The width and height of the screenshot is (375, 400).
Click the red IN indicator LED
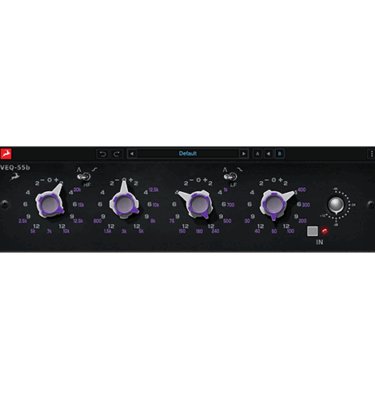tap(325, 231)
